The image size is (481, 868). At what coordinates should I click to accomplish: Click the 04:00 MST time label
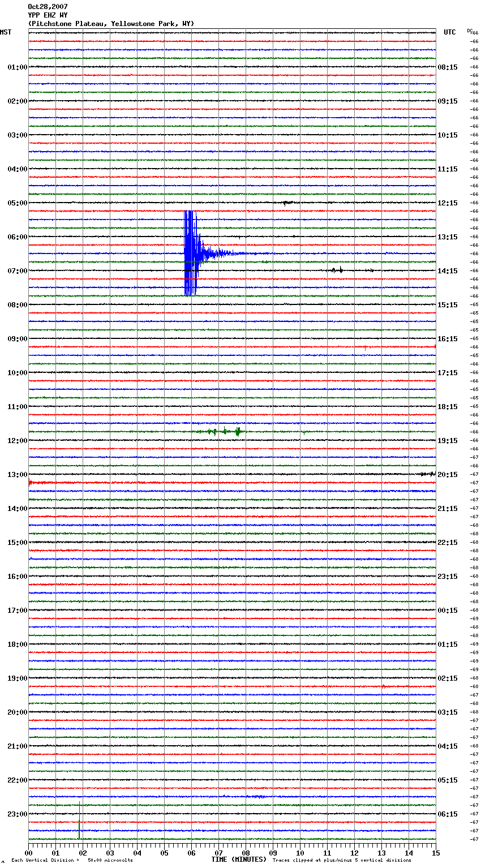click(x=17, y=169)
